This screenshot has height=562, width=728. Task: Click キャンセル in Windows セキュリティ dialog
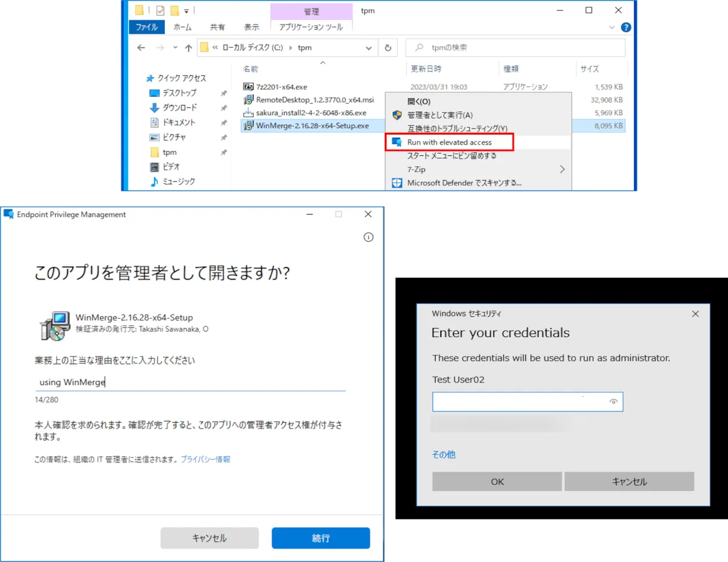[x=629, y=481]
